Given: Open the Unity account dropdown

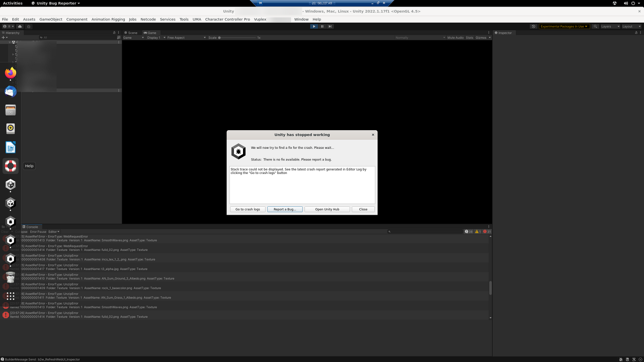Looking at the screenshot, I should pos(7,26).
